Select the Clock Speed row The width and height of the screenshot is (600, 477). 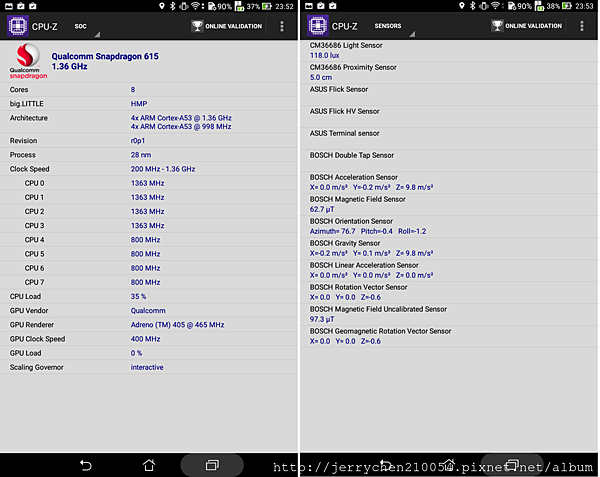pyautogui.click(x=149, y=169)
